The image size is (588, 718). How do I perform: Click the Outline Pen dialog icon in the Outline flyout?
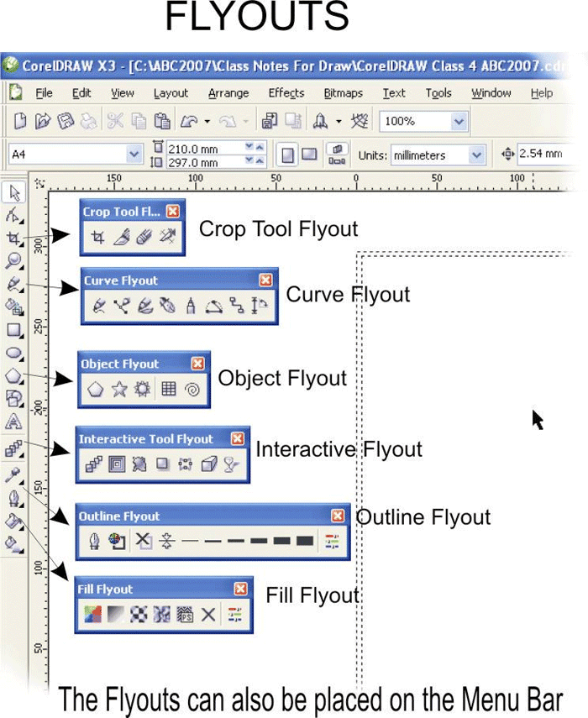[x=95, y=542]
